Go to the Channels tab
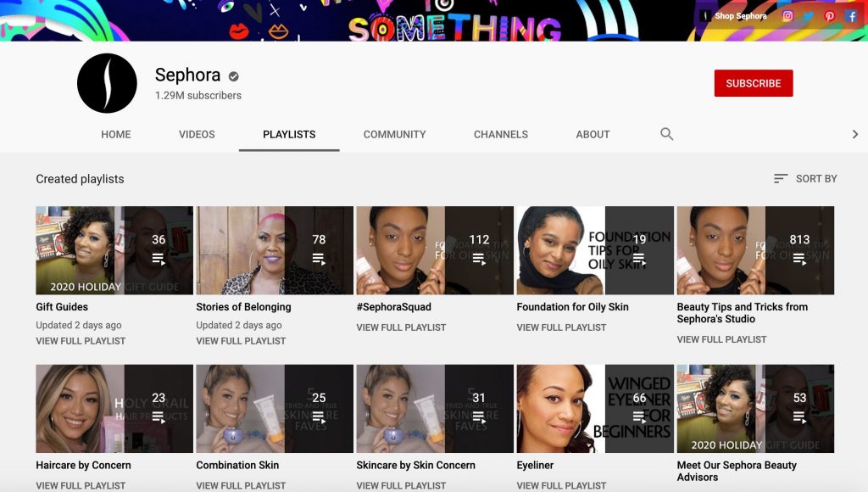Image resolution: width=868 pixels, height=492 pixels. pos(500,134)
